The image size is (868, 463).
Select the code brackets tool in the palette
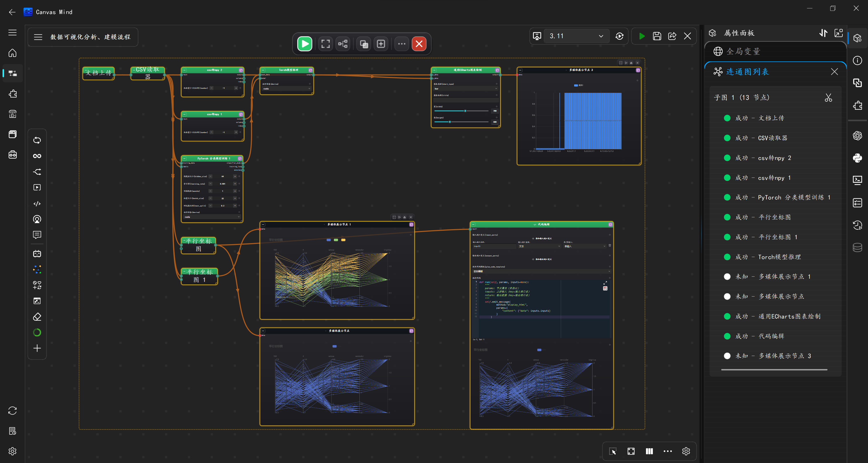tap(37, 204)
